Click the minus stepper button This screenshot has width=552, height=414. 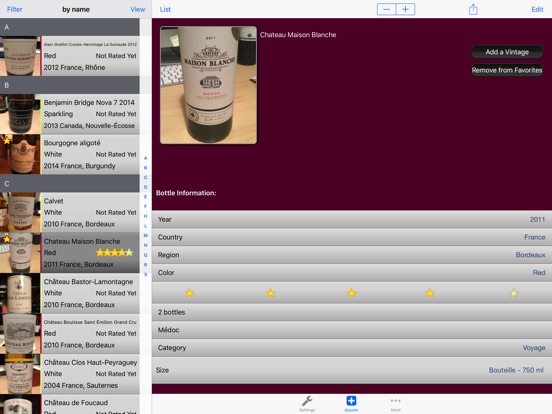pyautogui.click(x=387, y=9)
